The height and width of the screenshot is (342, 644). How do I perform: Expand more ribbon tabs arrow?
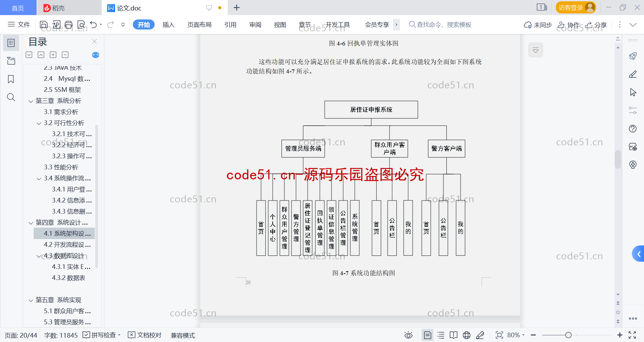396,24
